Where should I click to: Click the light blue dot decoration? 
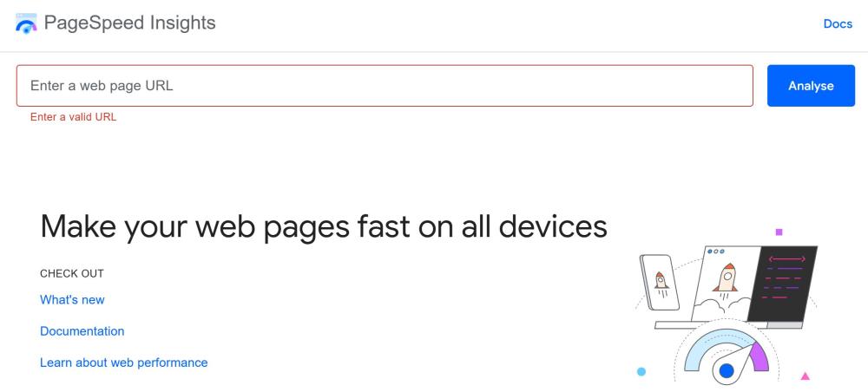641,372
